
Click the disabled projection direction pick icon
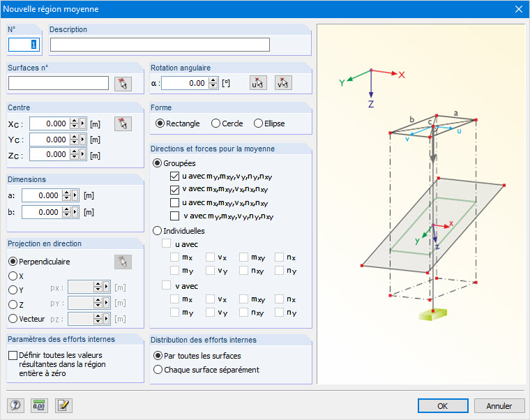click(x=123, y=262)
